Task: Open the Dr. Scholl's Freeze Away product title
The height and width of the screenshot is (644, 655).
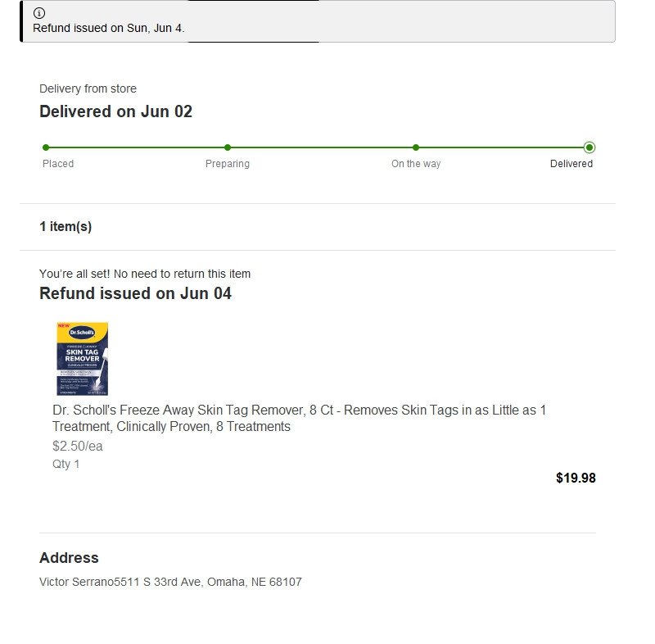Action: [299, 418]
